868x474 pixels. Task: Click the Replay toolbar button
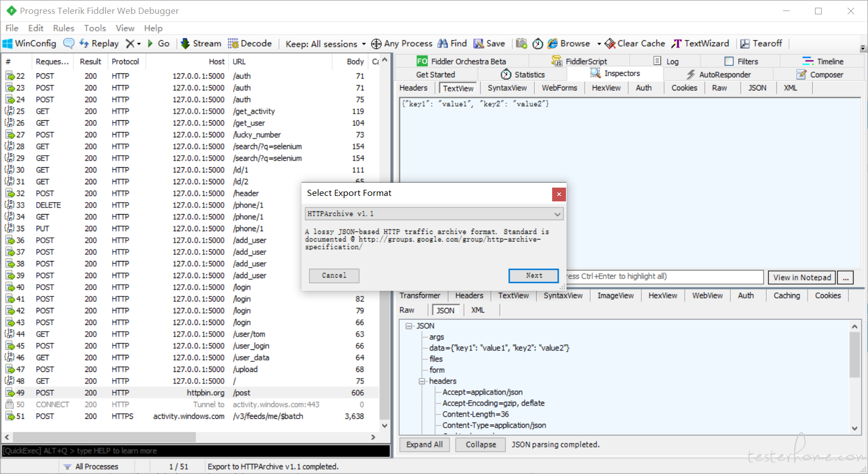click(99, 44)
